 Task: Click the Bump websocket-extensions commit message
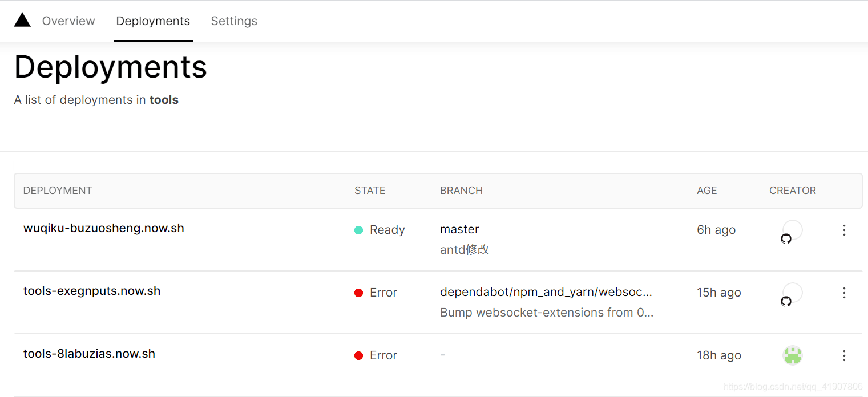coord(547,313)
